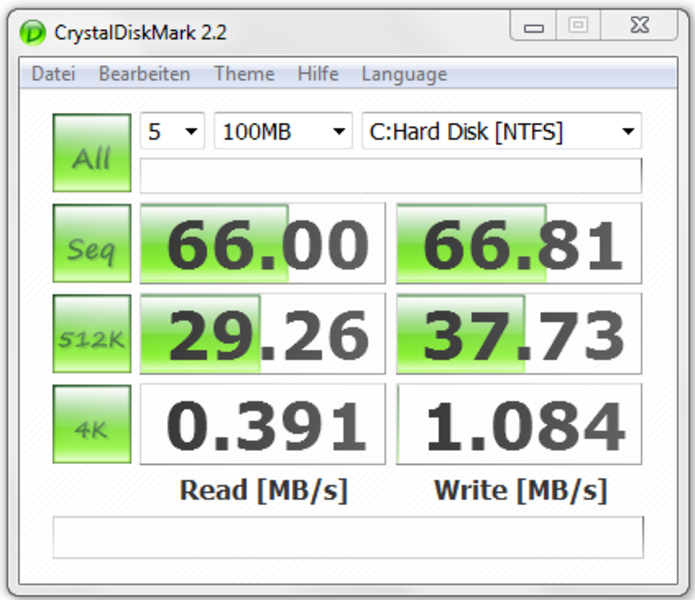Start the 4K random test
This screenshot has height=600, width=695.
(92, 424)
